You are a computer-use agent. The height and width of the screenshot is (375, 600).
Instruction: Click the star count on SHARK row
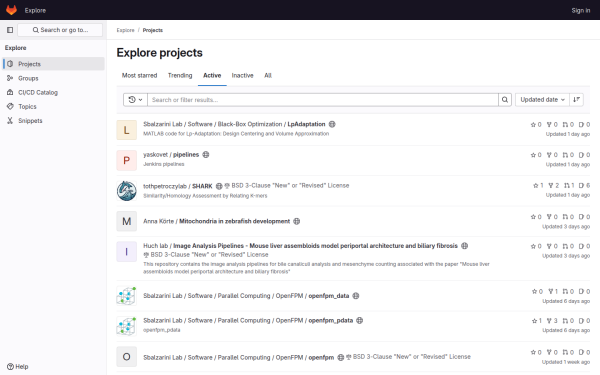538,185
